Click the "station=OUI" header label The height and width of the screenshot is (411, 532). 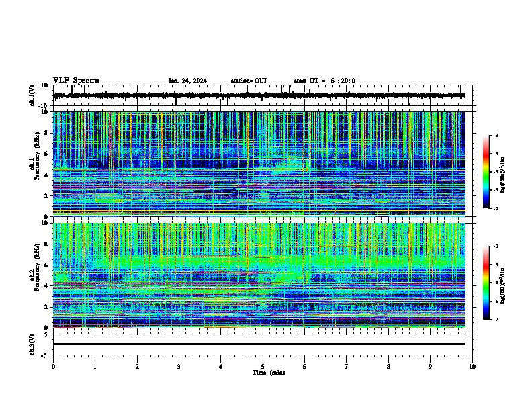pos(249,81)
